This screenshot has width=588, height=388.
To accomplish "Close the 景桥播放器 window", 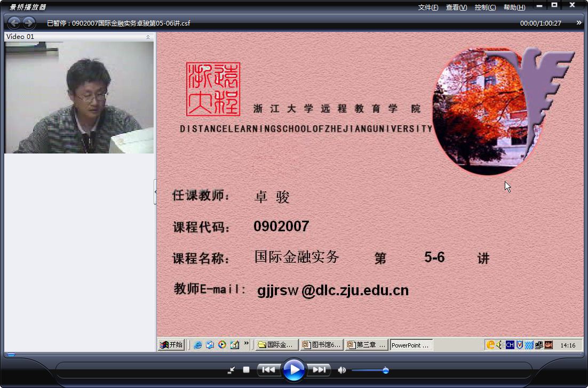I will pos(572,5).
